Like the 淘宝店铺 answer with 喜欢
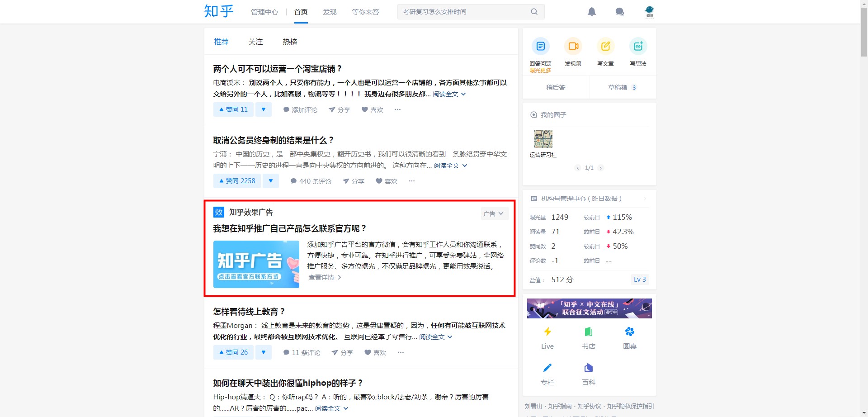Viewport: 868px width, 417px height. pyautogui.click(x=373, y=109)
